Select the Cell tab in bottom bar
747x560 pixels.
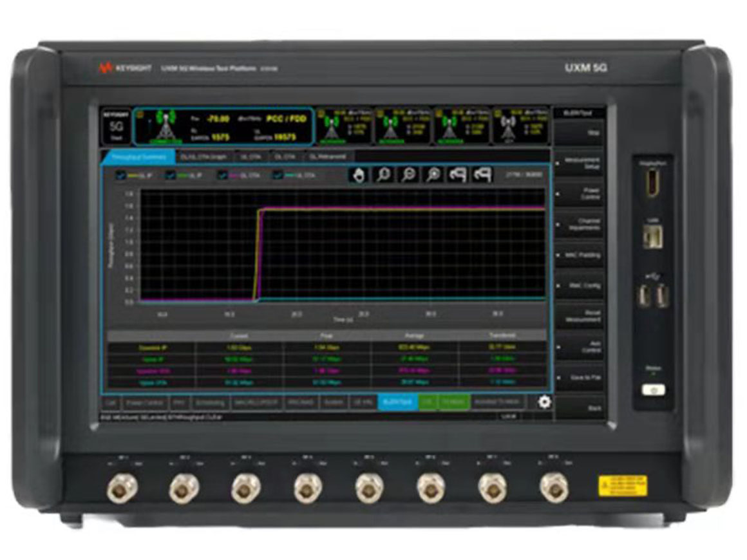[111, 402]
